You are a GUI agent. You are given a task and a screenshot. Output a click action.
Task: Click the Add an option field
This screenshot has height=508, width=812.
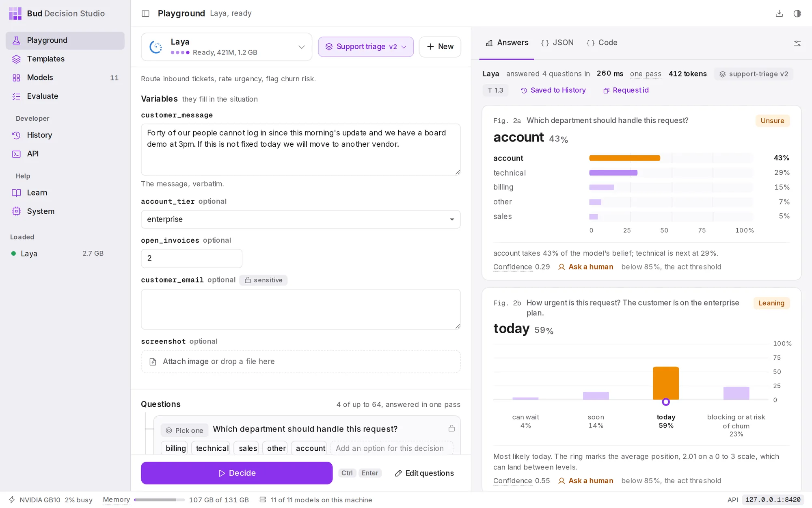click(x=391, y=448)
